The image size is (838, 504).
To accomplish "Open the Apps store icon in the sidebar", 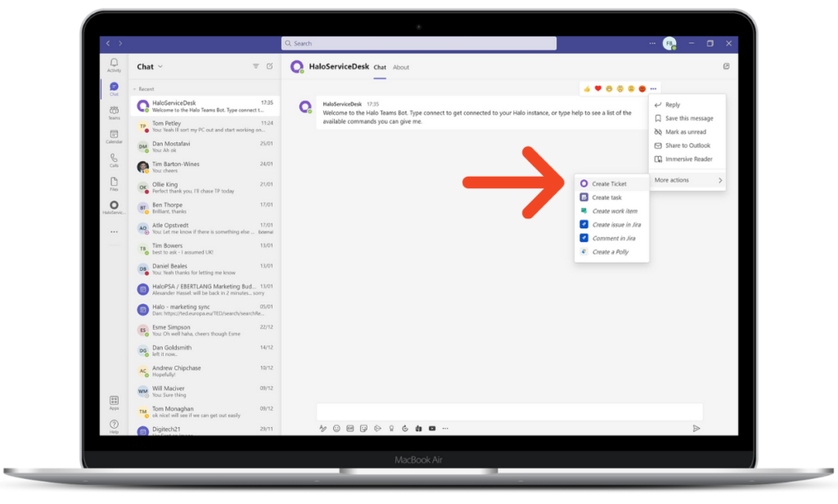I will 114,403.
